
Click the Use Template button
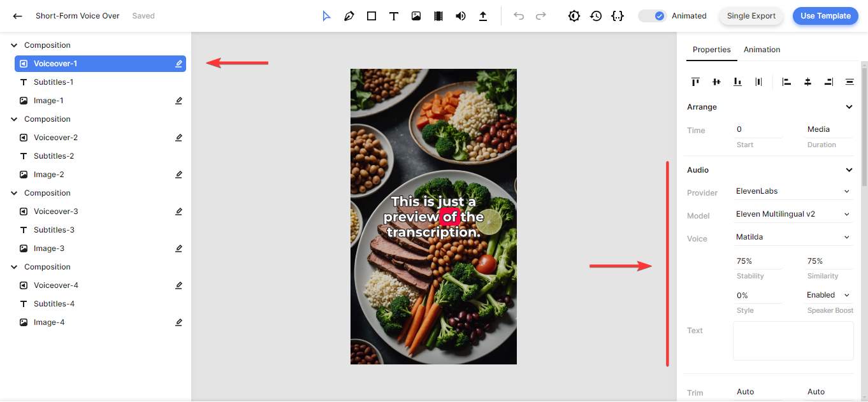pyautogui.click(x=825, y=16)
